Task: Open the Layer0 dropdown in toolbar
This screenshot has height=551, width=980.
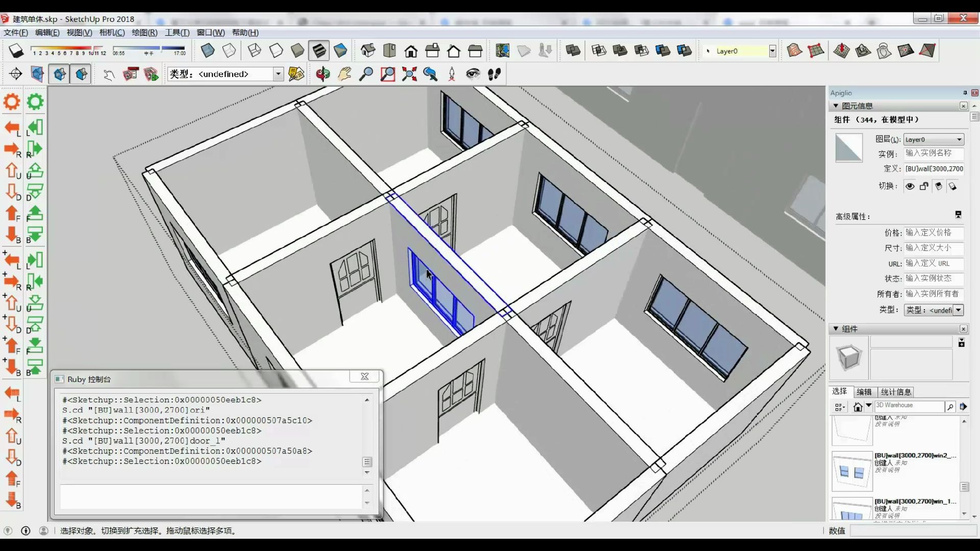Action: (772, 51)
